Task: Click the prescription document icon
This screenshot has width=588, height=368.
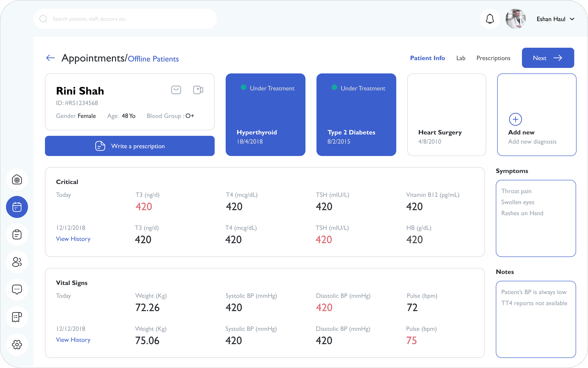Action: [100, 146]
